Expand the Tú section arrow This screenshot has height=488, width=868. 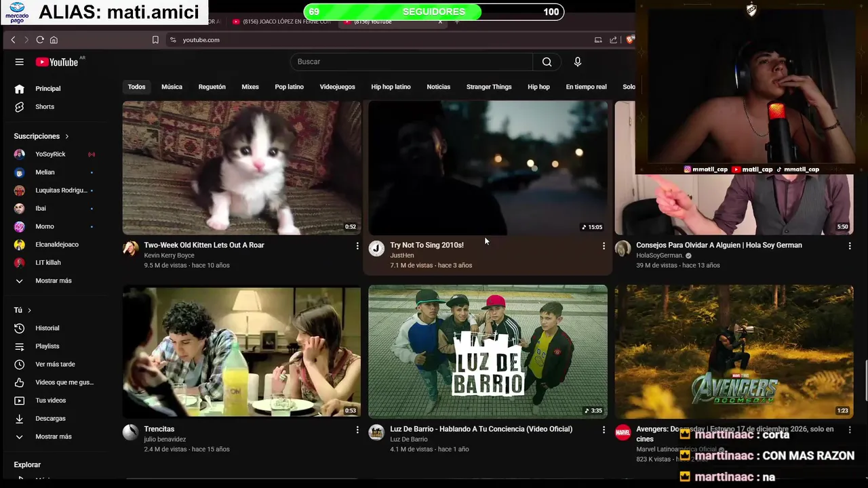tap(29, 310)
